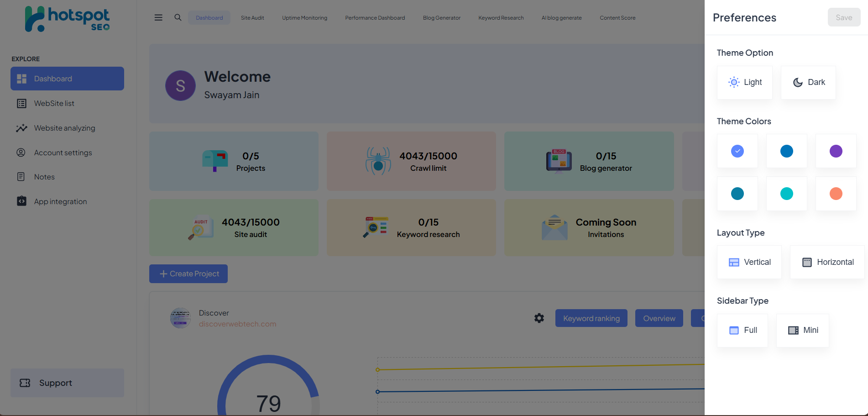Set sidebar type to Mini

point(802,330)
